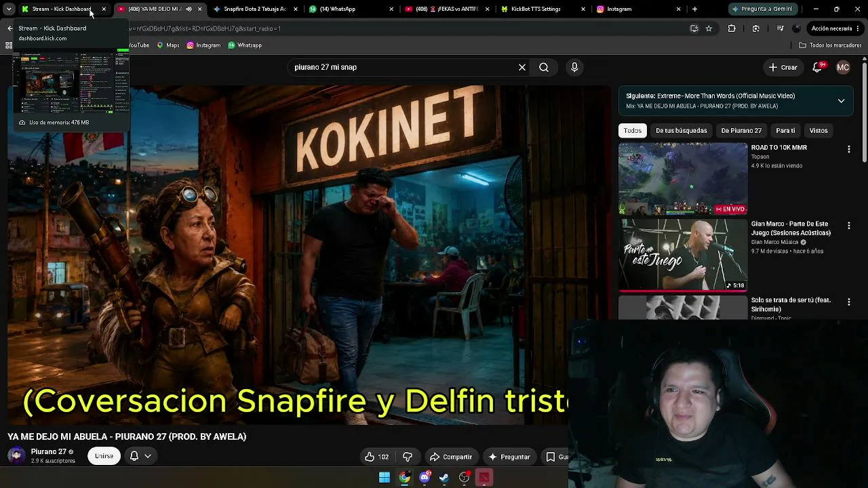The height and width of the screenshot is (488, 868).
Task: Click the YouTube search magnifier button
Action: pos(544,67)
